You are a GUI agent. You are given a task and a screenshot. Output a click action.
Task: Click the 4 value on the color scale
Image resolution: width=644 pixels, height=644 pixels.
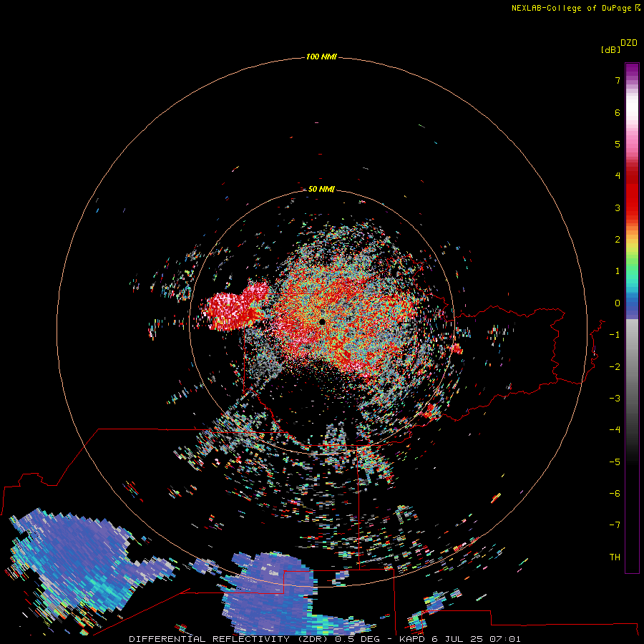pyautogui.click(x=618, y=176)
